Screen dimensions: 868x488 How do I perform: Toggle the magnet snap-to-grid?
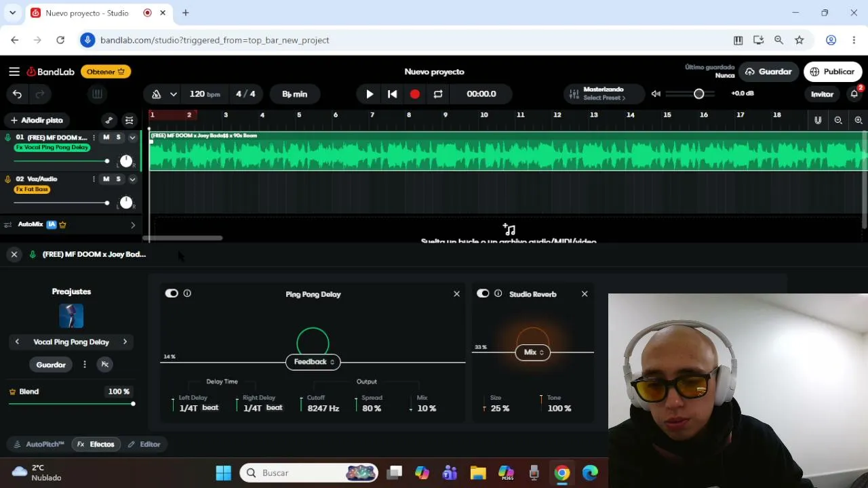pos(818,120)
